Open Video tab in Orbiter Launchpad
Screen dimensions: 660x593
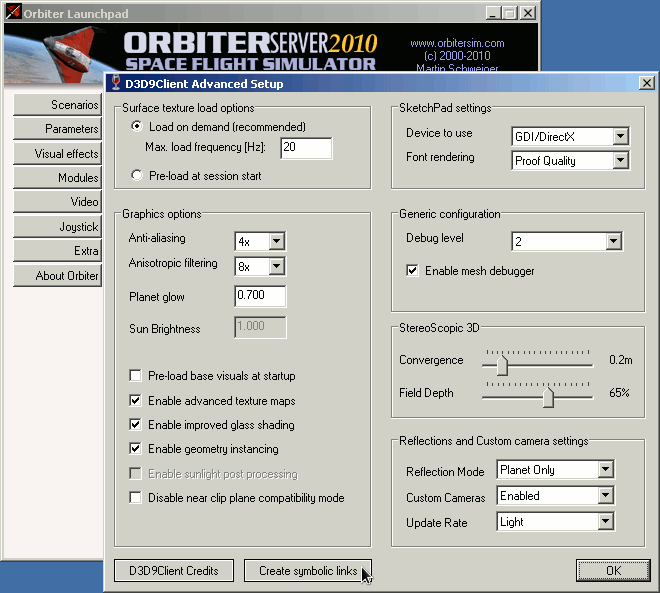tap(58, 202)
